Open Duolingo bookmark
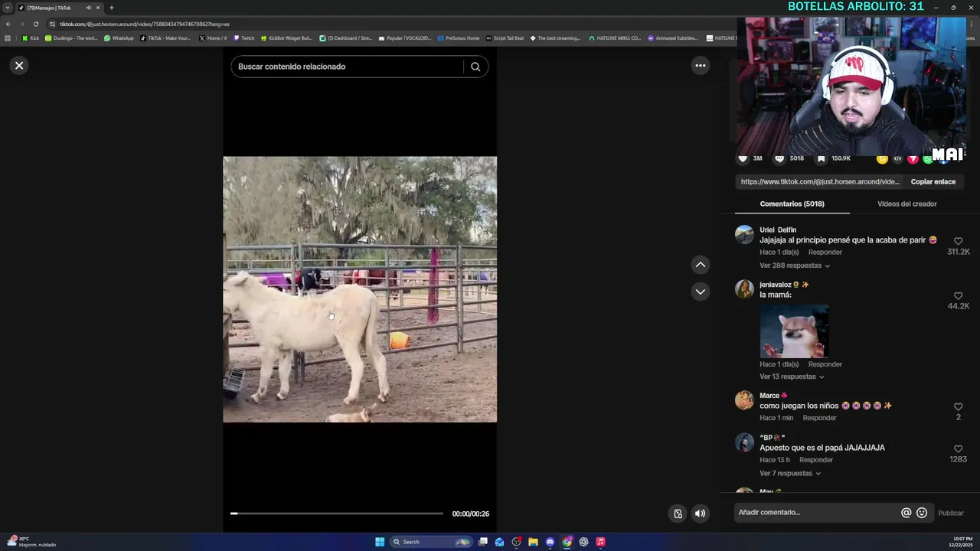This screenshot has width=980, height=551. (71, 38)
